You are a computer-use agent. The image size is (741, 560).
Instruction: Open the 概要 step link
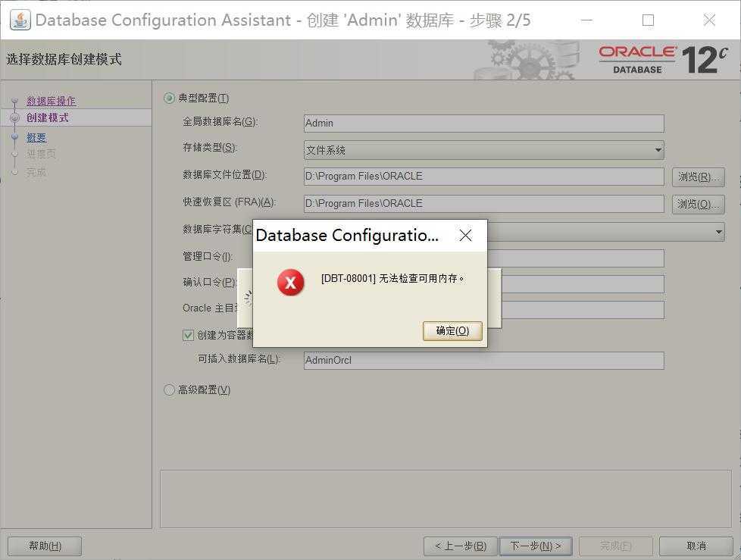point(36,137)
